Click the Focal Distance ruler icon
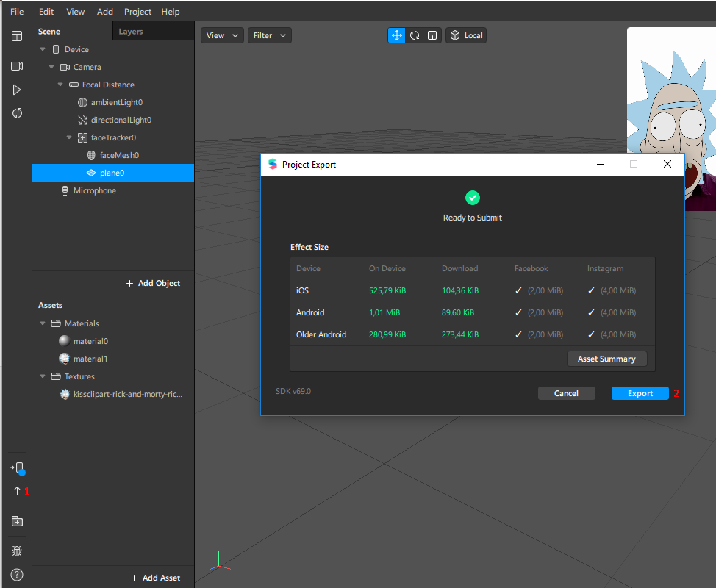716x588 pixels. [74, 85]
